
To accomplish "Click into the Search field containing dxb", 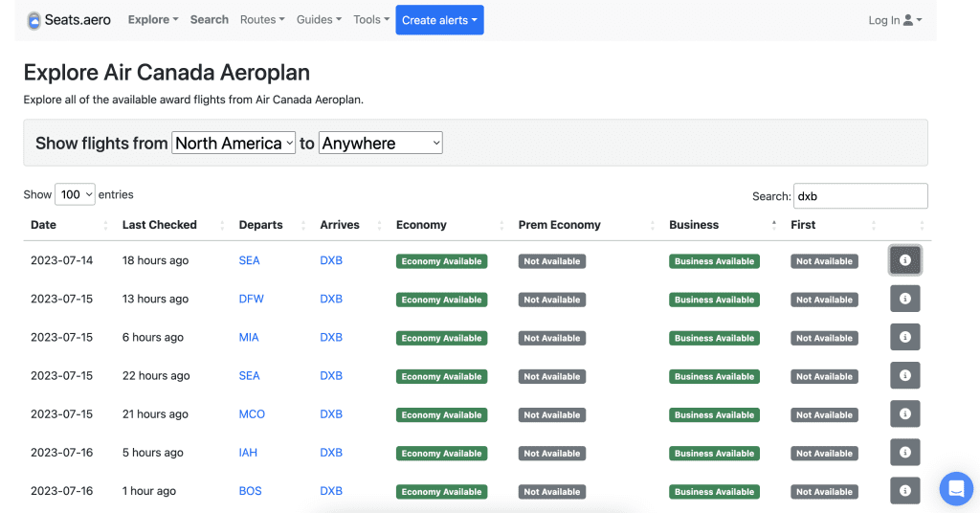I will pyautogui.click(x=860, y=196).
